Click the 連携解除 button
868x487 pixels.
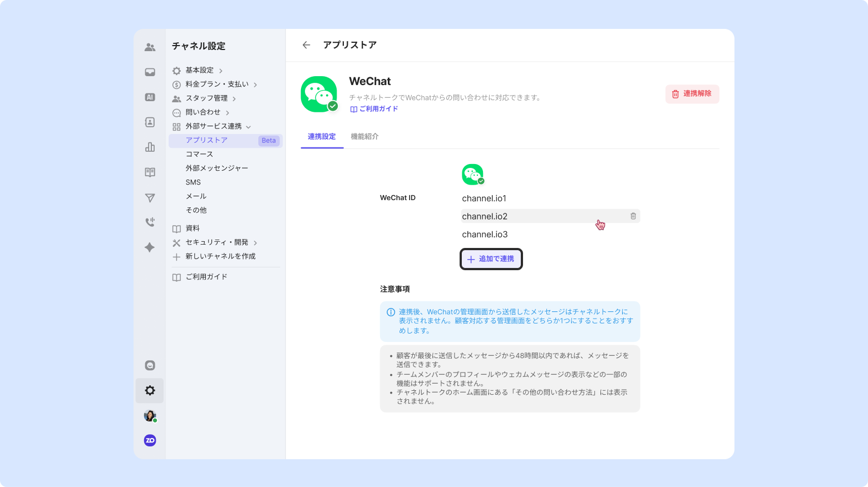[x=692, y=94]
